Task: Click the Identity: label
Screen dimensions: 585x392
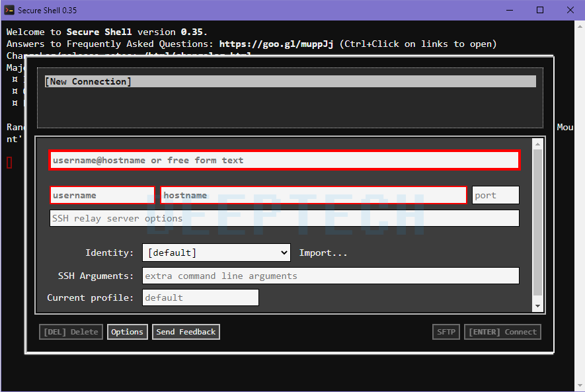Action: (x=109, y=253)
